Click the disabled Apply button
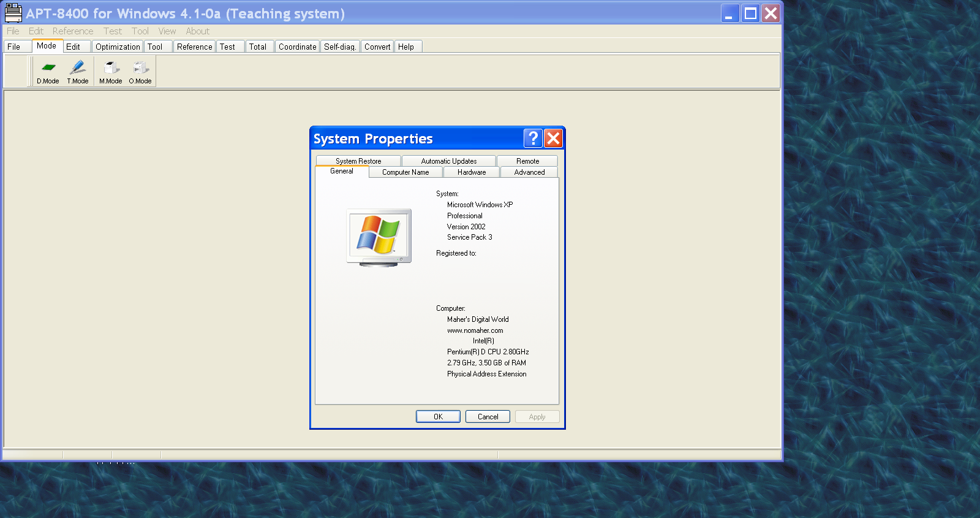The width and height of the screenshot is (980, 518). [x=537, y=417]
